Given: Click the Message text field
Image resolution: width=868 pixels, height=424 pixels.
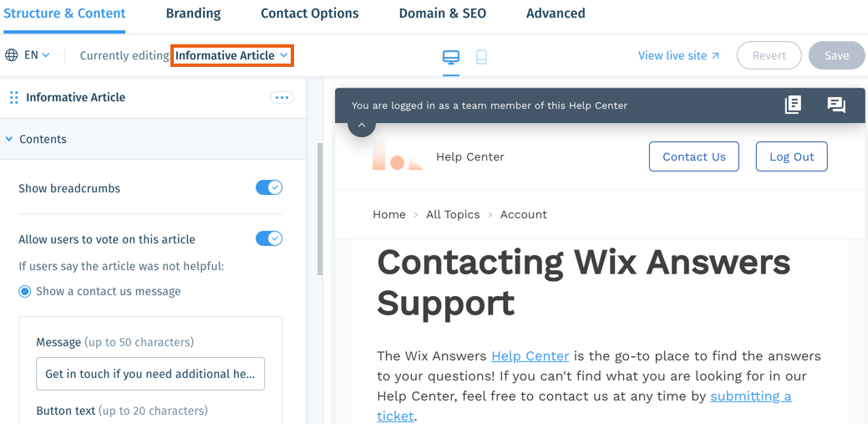Looking at the screenshot, I should pos(150,374).
